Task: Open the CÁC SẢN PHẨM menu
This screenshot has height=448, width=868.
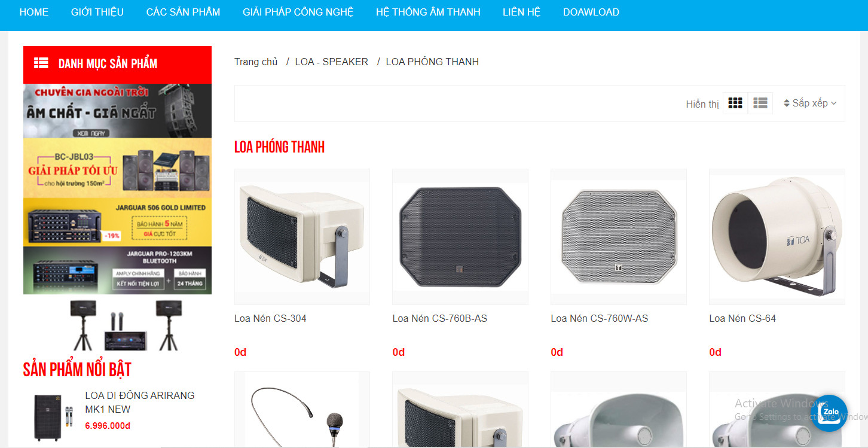Action: (183, 12)
